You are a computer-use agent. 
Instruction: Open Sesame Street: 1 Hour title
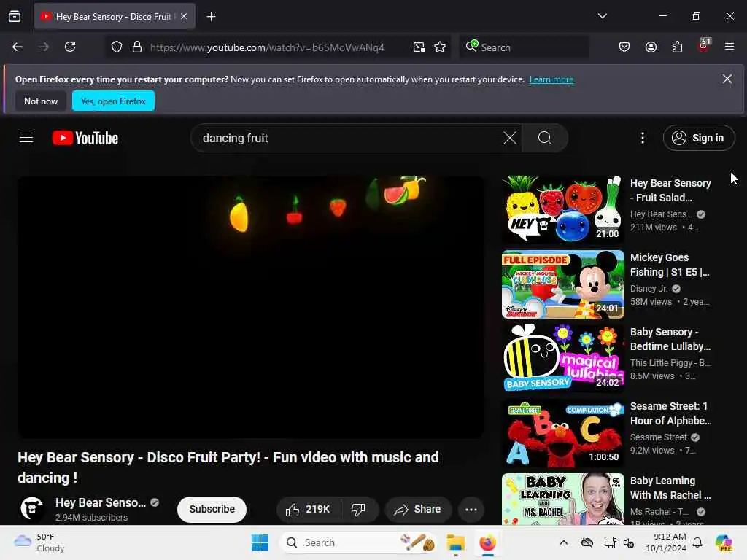[671, 414]
